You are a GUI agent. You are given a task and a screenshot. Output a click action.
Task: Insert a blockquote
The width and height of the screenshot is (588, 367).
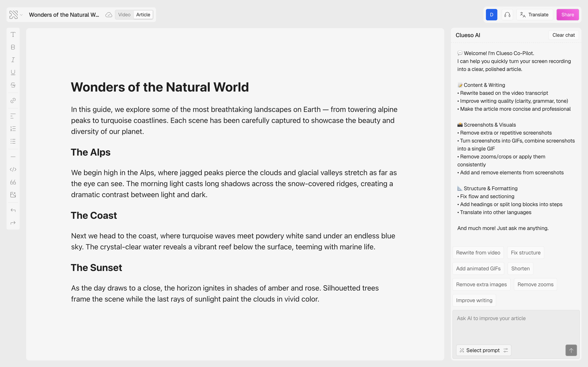pos(13,182)
